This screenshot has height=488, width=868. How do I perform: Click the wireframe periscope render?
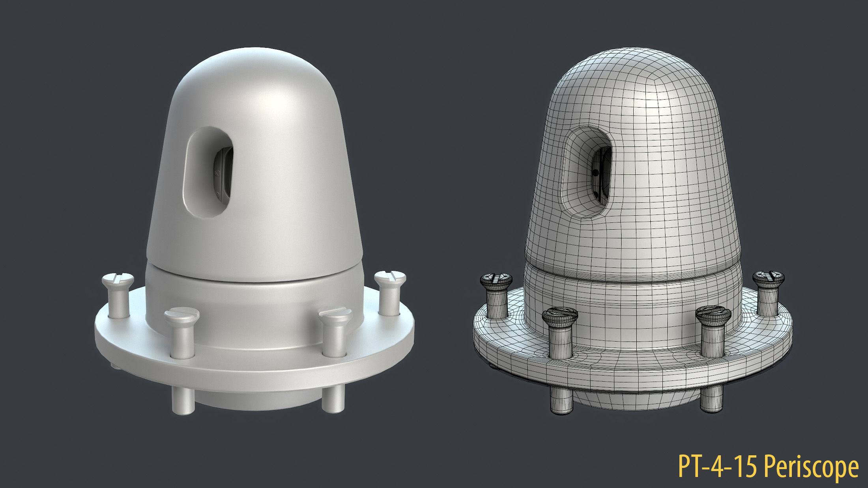point(632,231)
